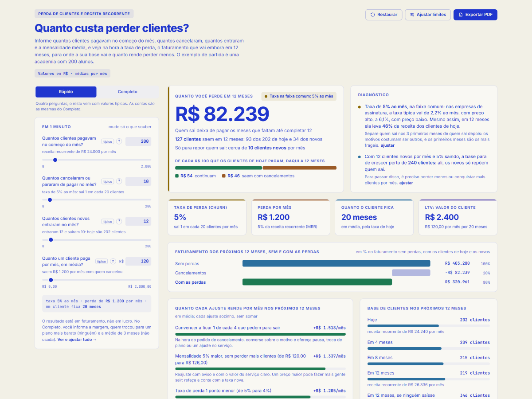Click the Com as perdas green bar

[317, 282]
